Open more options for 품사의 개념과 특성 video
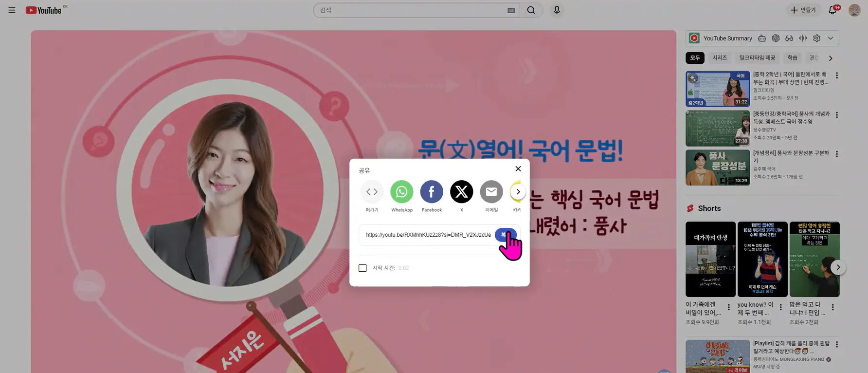Screen dimensions: 868x373 (x=836, y=115)
